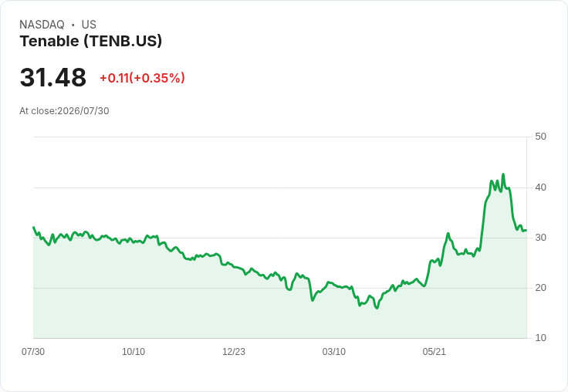The image size is (568, 392).
Task: Click the 30 y-axis price label
Action: click(540, 238)
